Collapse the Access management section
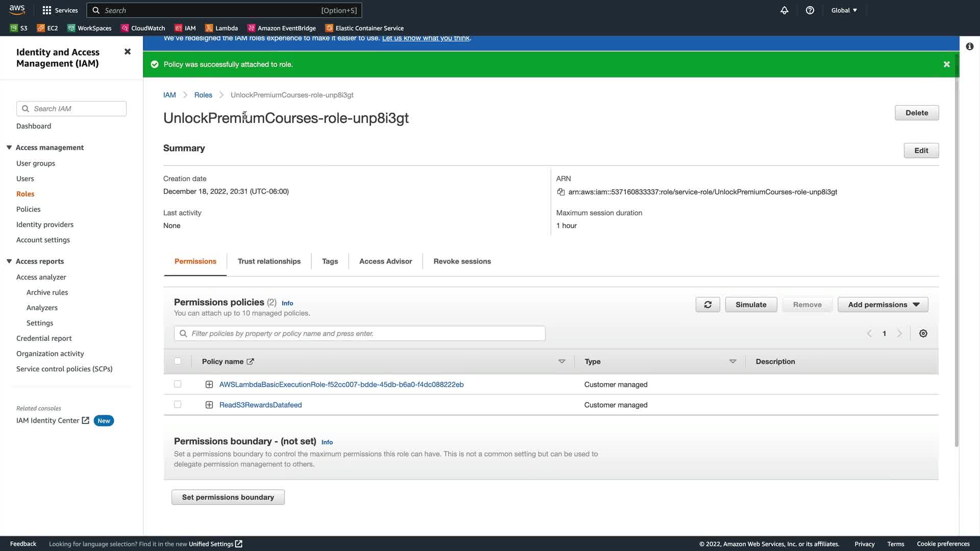The height and width of the screenshot is (551, 980). pos(9,147)
